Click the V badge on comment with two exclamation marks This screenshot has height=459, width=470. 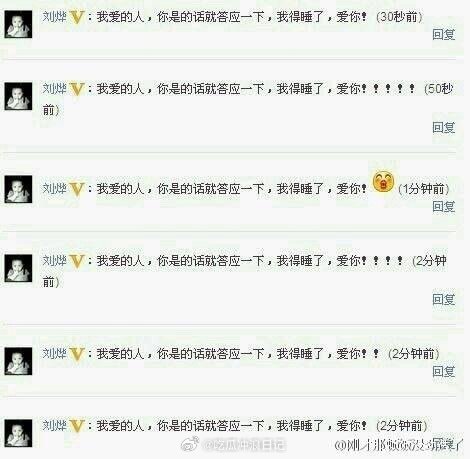(77, 354)
